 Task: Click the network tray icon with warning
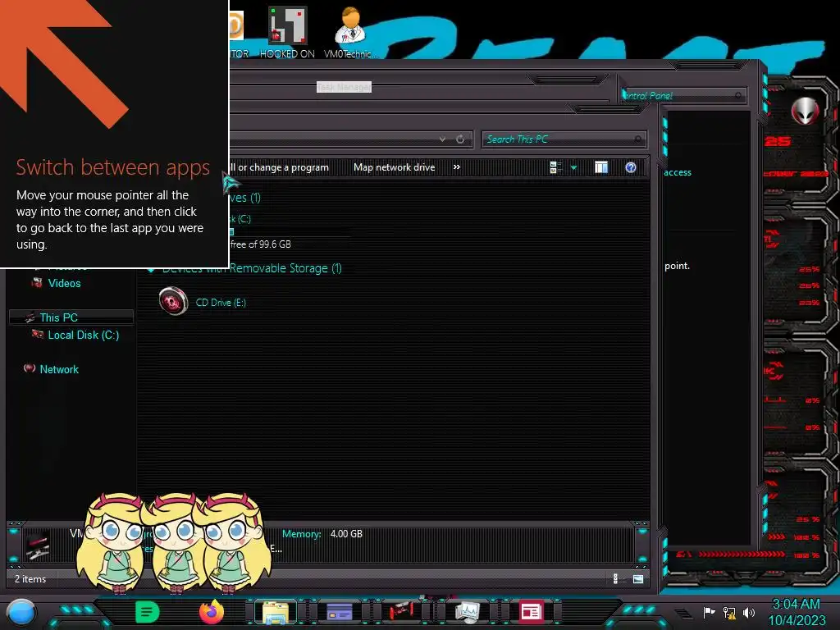(x=729, y=612)
